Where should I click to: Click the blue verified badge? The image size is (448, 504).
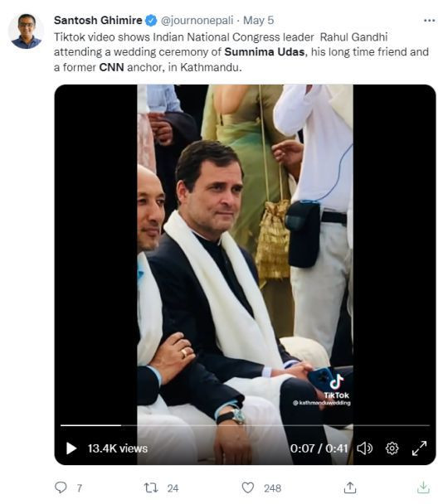pos(151,21)
